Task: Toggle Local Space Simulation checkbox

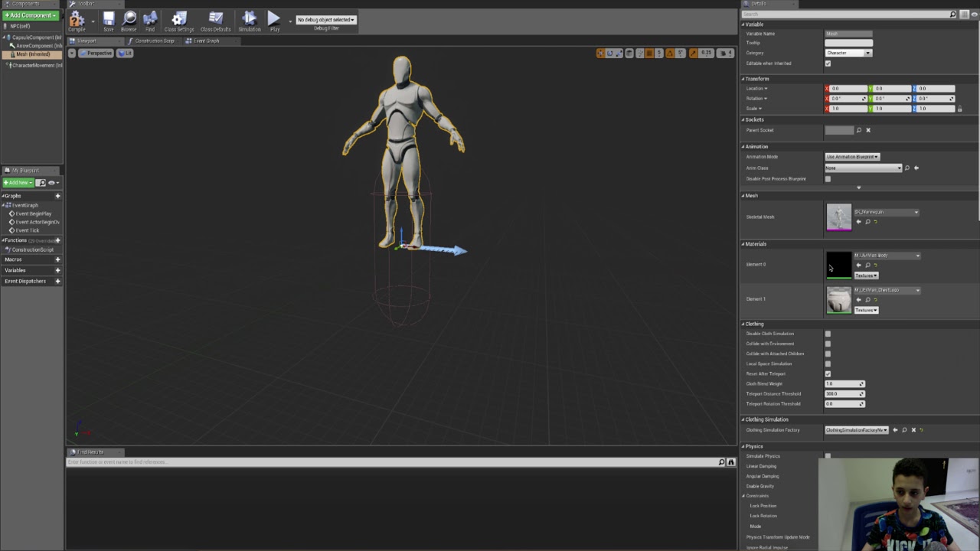Action: pos(828,364)
